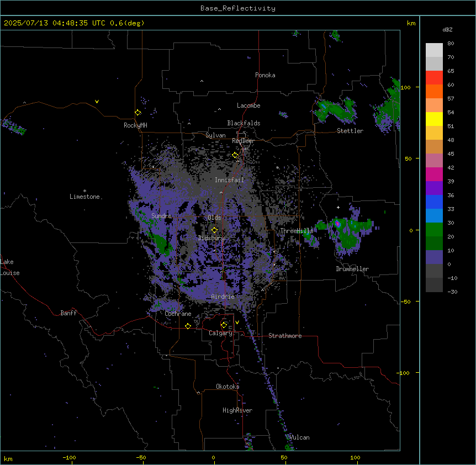Click the Stettler city label
Screen dimensions: 476x465
coord(350,131)
